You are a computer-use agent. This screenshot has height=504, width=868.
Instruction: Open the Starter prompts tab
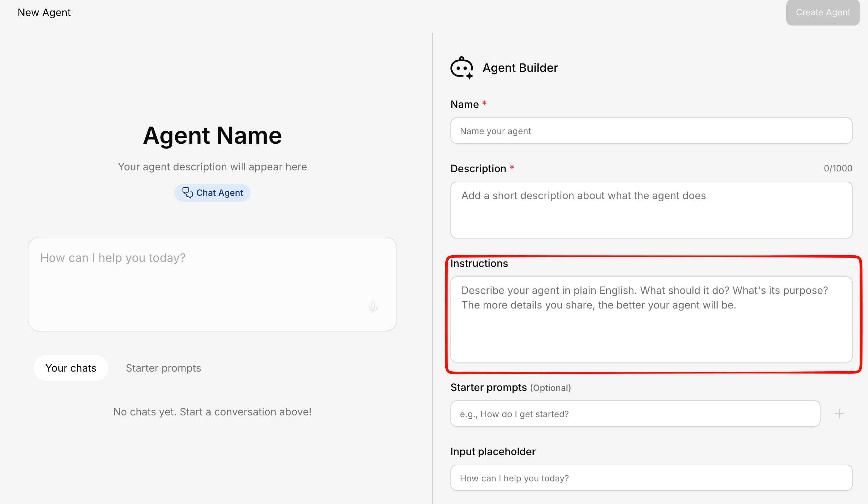click(x=163, y=368)
